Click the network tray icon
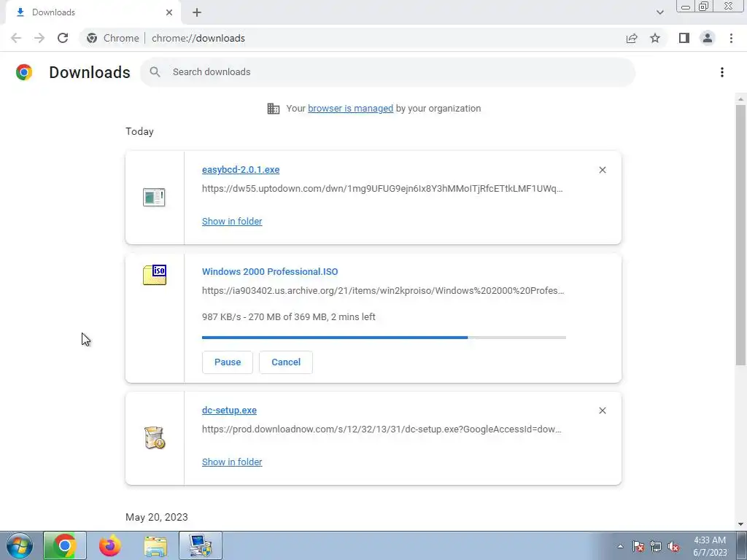This screenshot has height=560, width=747. [x=656, y=546]
